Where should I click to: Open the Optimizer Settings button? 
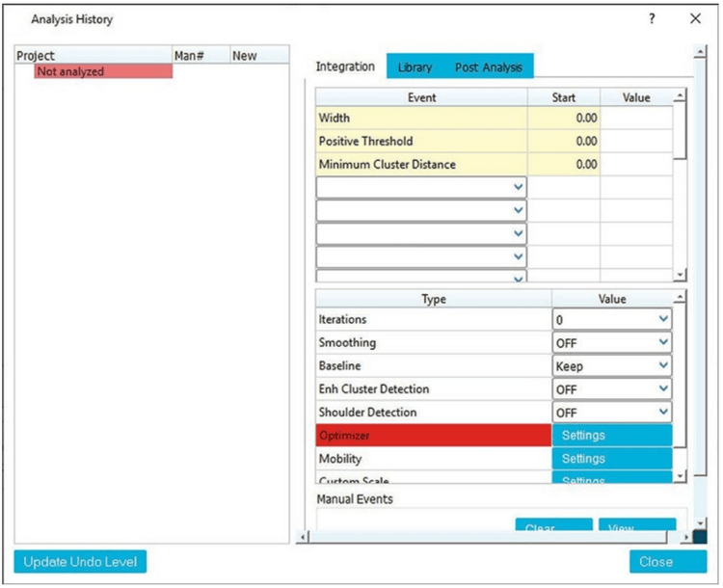click(611, 436)
